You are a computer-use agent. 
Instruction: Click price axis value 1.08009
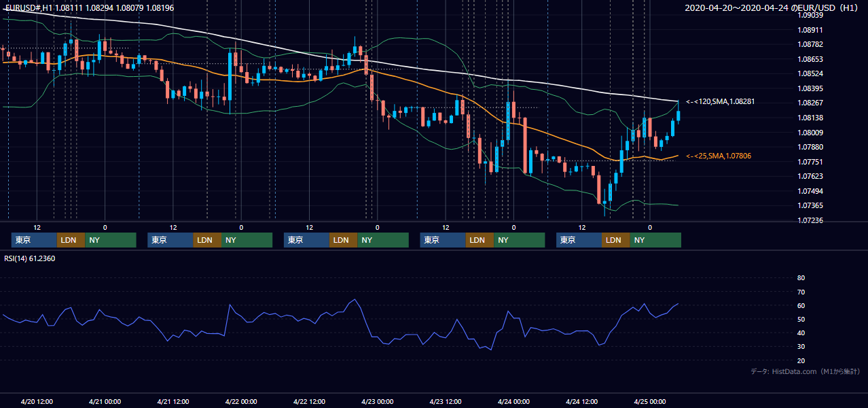point(810,133)
